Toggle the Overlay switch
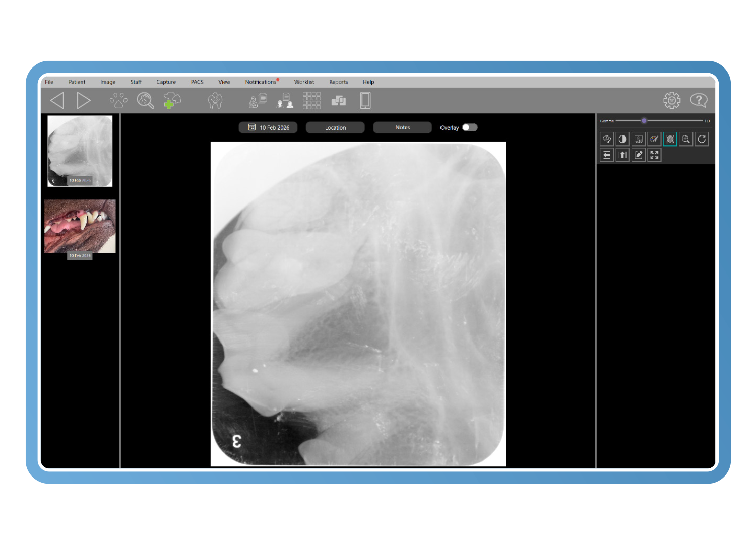 470,127
